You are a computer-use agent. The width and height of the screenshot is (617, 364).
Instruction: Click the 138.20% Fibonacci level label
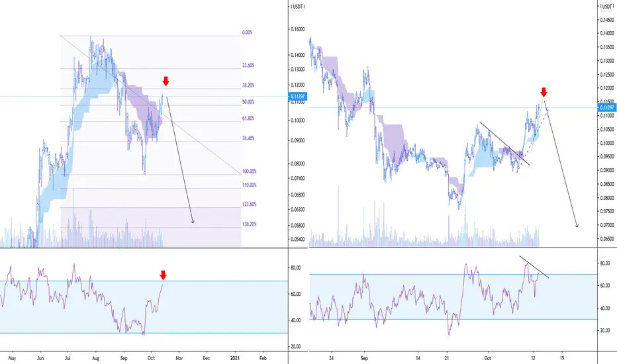coord(249,224)
